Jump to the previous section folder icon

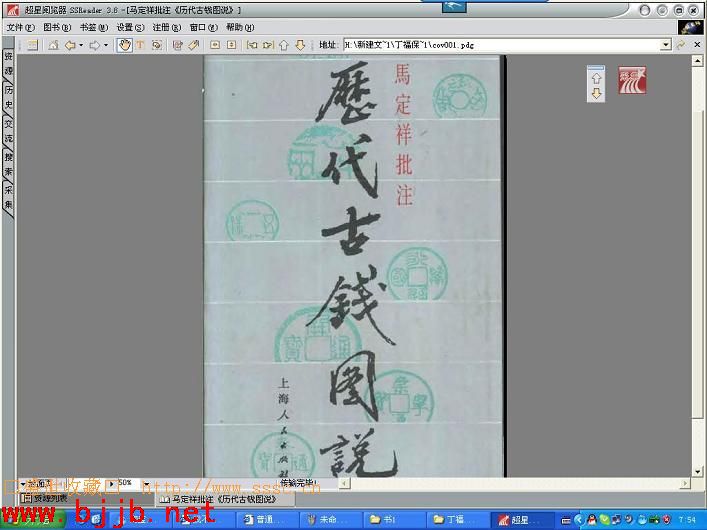point(252,45)
